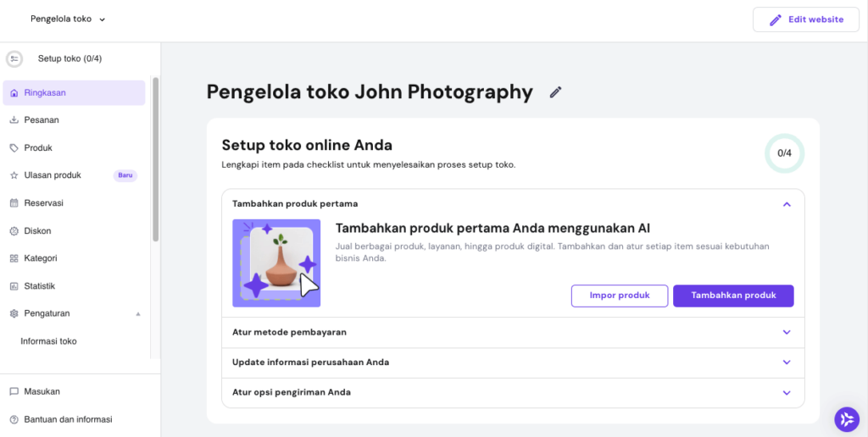Select Kategori in the sidebar
This screenshot has width=868, height=437.
coord(41,258)
